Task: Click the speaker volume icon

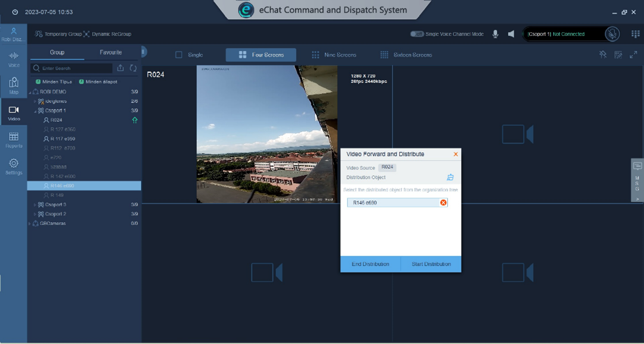Action: coord(511,34)
